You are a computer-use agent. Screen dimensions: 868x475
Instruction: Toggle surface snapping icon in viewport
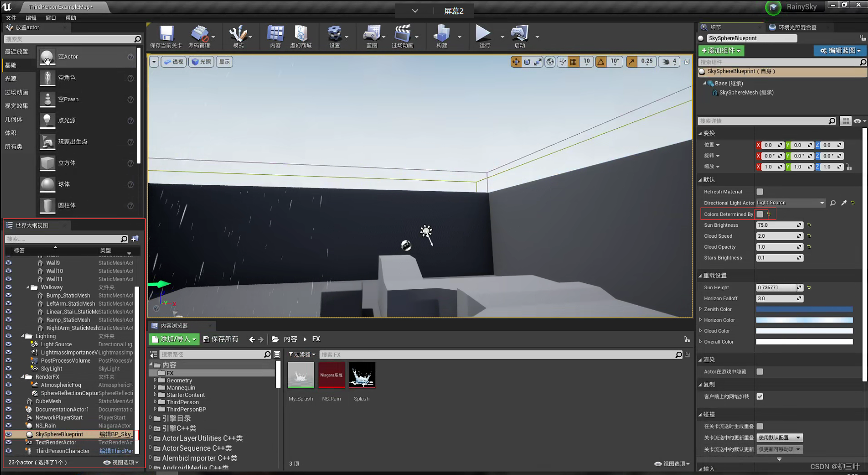point(562,62)
